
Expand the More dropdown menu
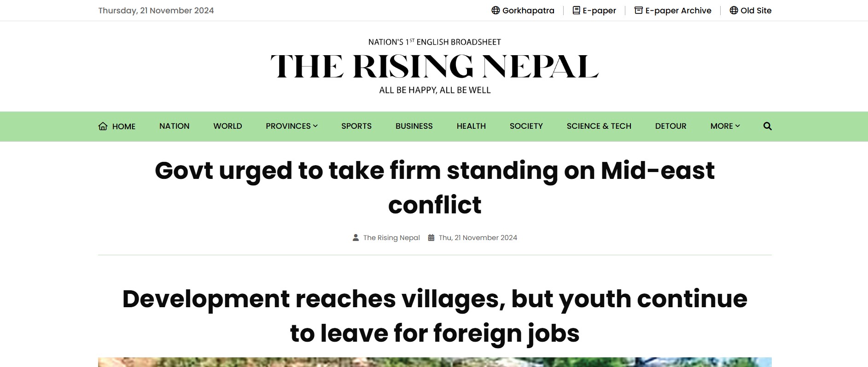pos(725,126)
